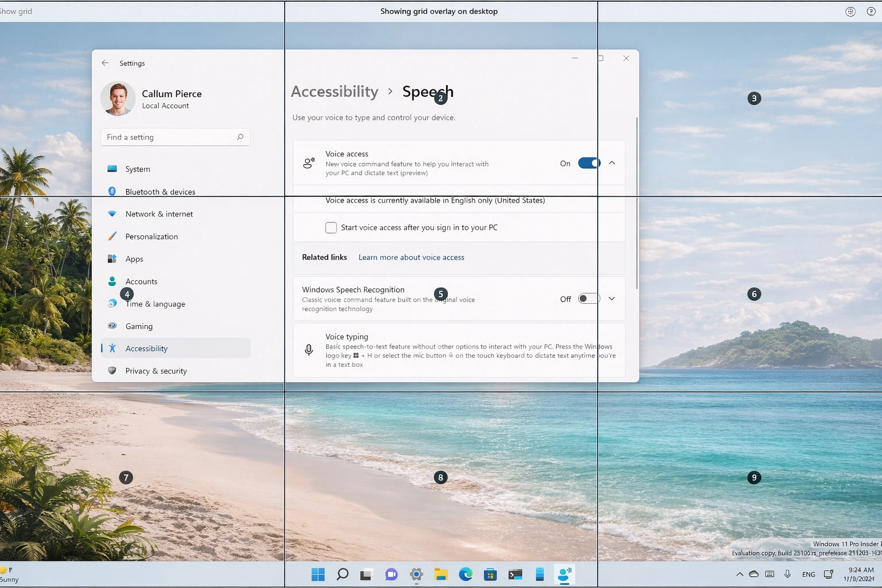
Task: Click the Accessibility breadcrumb link
Action: pos(334,91)
